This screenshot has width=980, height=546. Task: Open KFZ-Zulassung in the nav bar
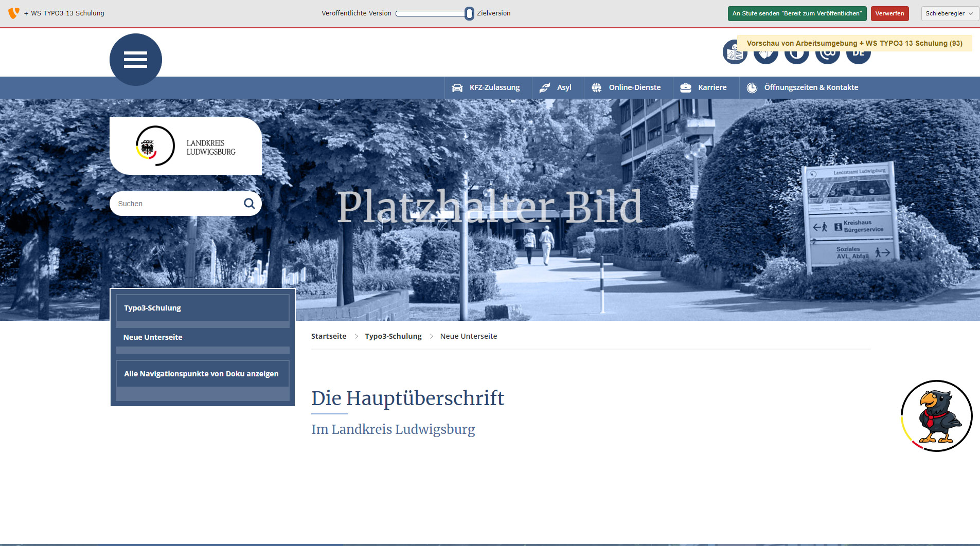point(486,87)
